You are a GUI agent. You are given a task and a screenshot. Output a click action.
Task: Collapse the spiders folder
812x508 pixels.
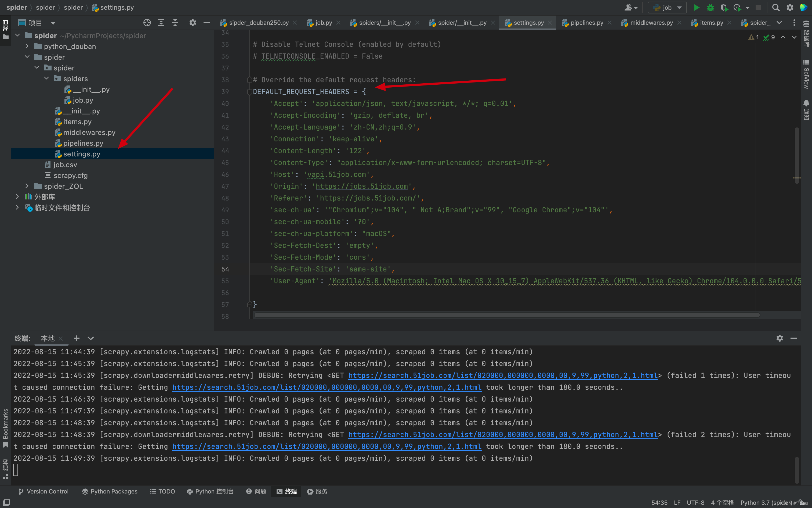pyautogui.click(x=47, y=78)
